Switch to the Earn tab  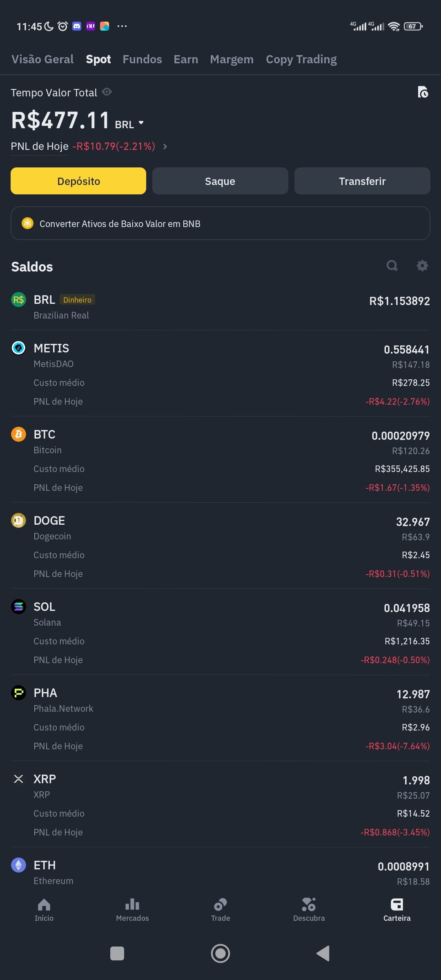(x=186, y=59)
